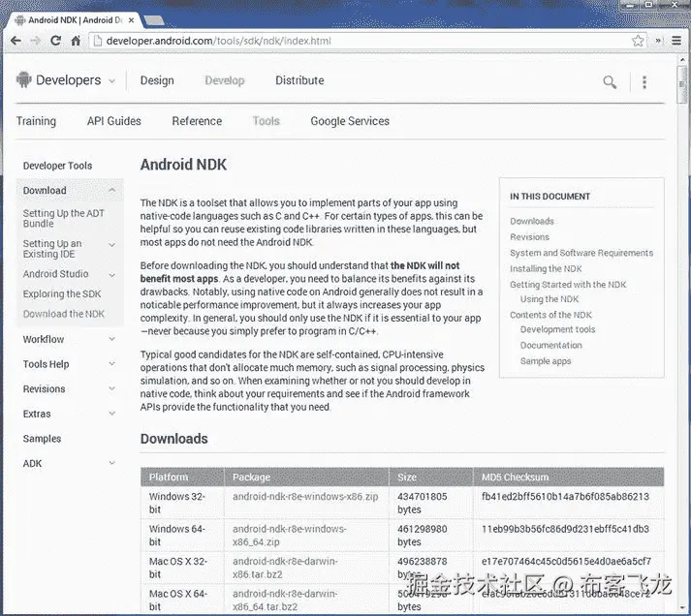This screenshot has height=616, width=691.
Task: Expand the ADK sidebar section
Action: tap(111, 463)
